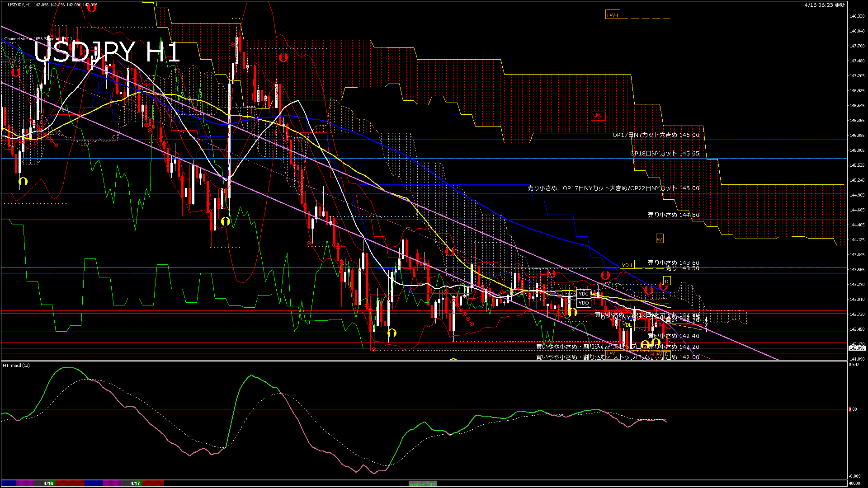
Task: Click the "H1 macd (12)" indicator label
Action: tap(16, 365)
